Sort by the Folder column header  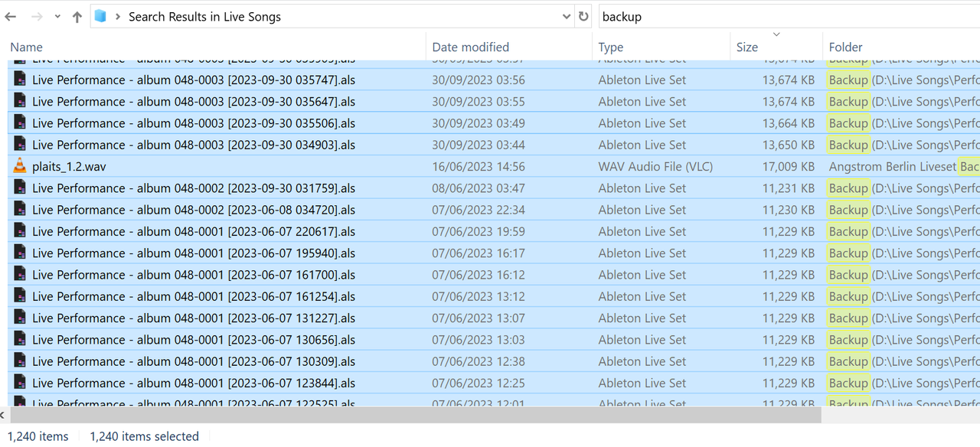pos(845,47)
